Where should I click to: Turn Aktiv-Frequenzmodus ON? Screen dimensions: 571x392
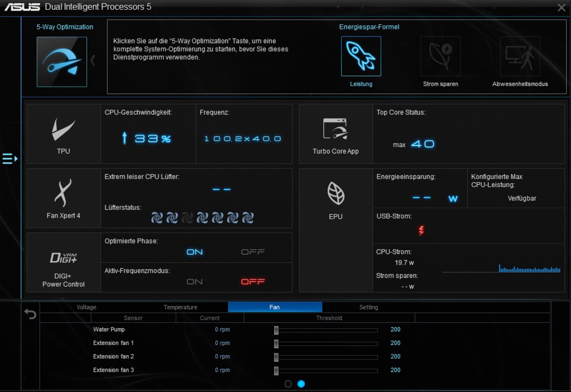(195, 282)
